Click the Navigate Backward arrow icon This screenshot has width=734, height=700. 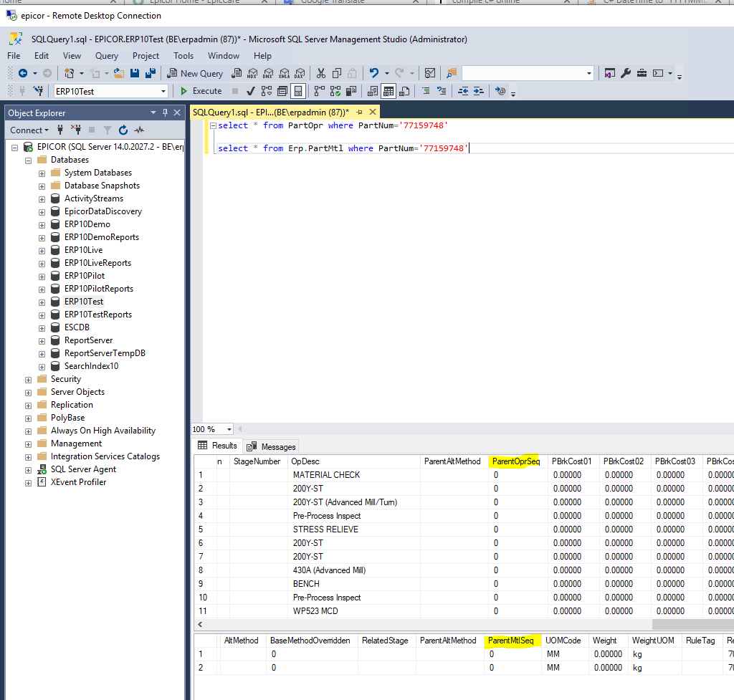[22, 73]
